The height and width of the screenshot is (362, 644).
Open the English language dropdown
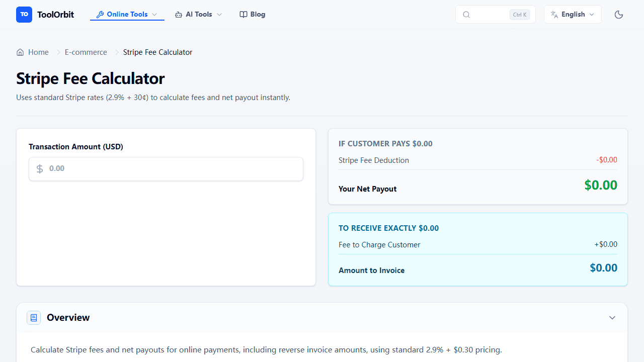click(573, 15)
